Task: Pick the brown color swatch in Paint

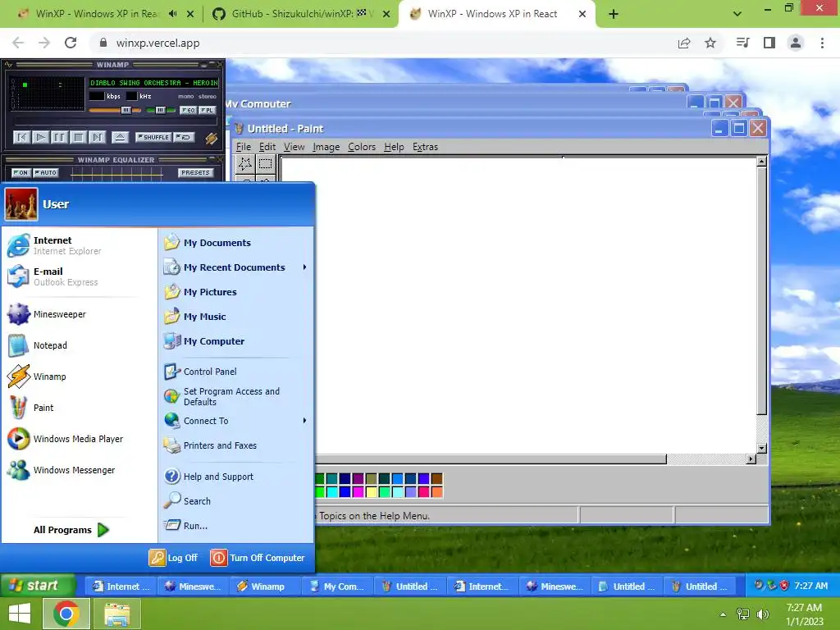Action: click(x=437, y=478)
